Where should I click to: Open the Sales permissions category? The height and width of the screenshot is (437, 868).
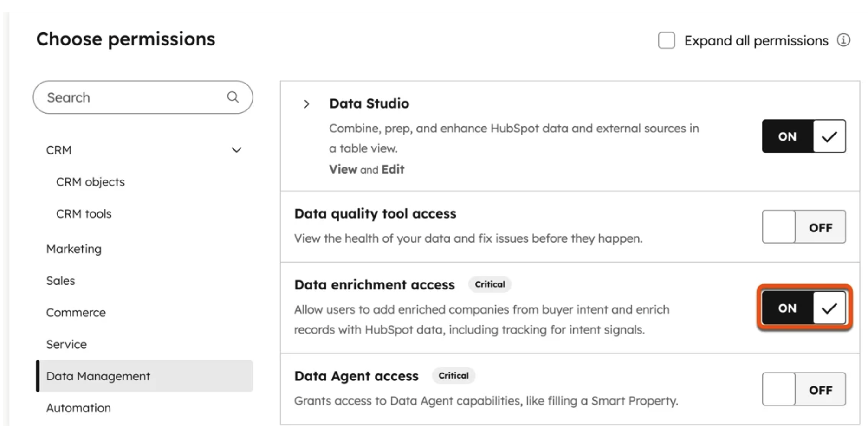point(61,281)
